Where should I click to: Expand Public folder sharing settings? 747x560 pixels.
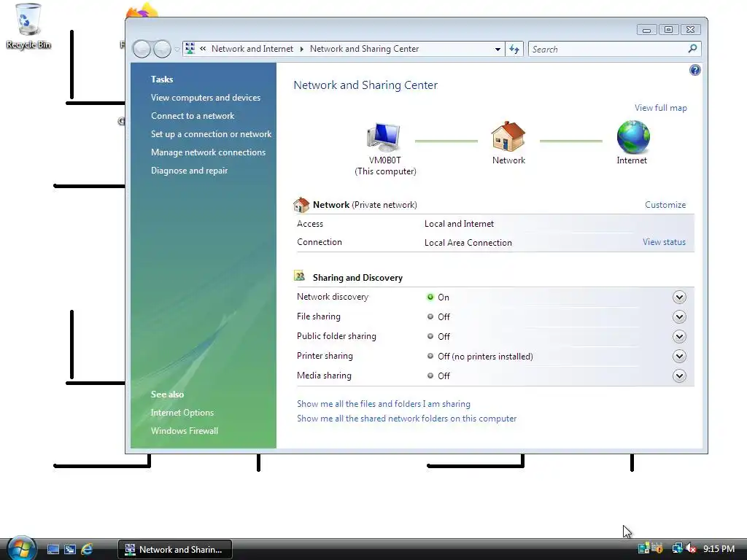(x=679, y=337)
